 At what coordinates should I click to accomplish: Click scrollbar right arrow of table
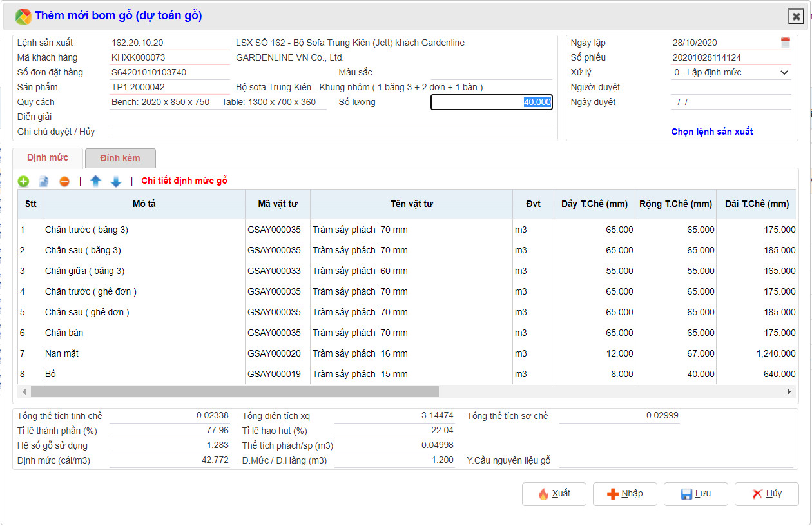pyautogui.click(x=789, y=391)
